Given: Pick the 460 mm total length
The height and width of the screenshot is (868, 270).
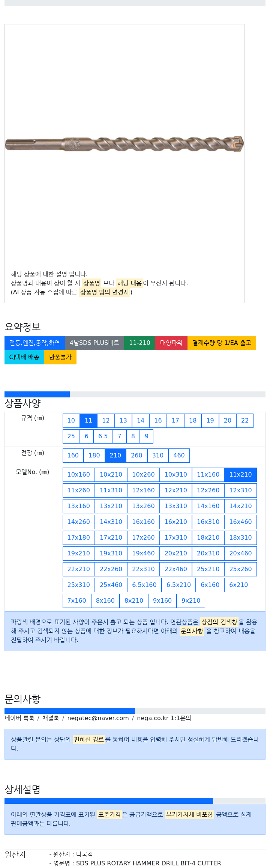Looking at the screenshot, I should [179, 455].
